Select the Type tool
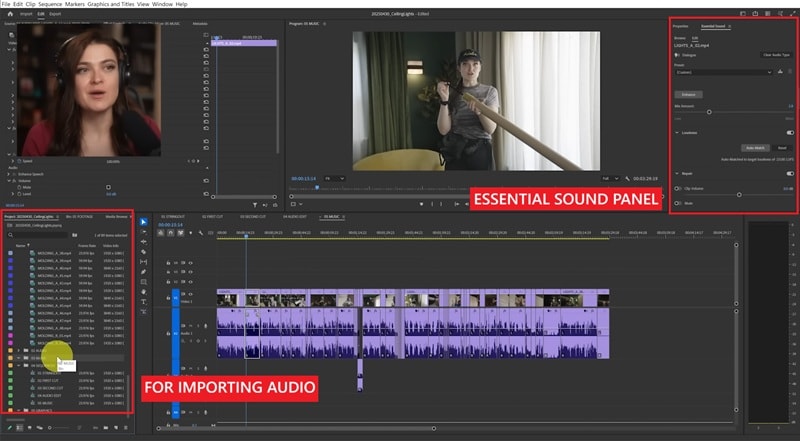 [143, 302]
